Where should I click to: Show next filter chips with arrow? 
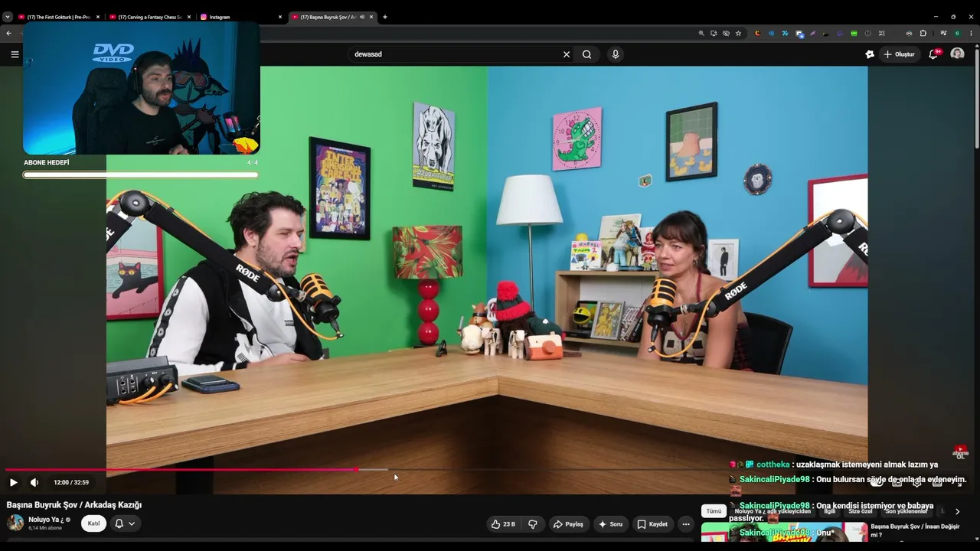point(957,511)
